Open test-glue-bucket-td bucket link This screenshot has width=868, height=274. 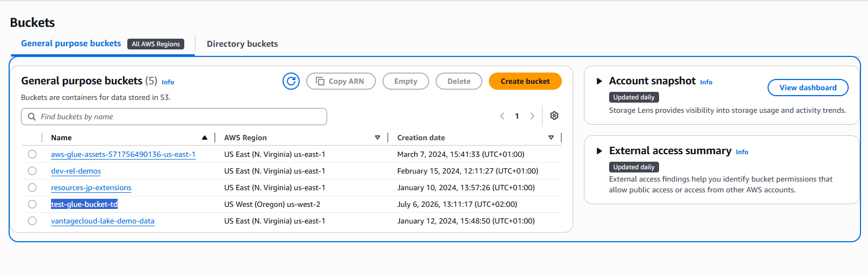click(84, 204)
